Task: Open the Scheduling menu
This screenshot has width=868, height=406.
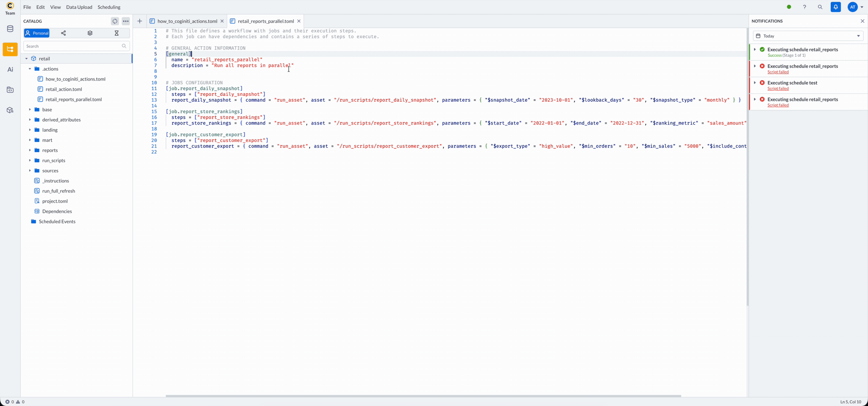Action: click(109, 7)
